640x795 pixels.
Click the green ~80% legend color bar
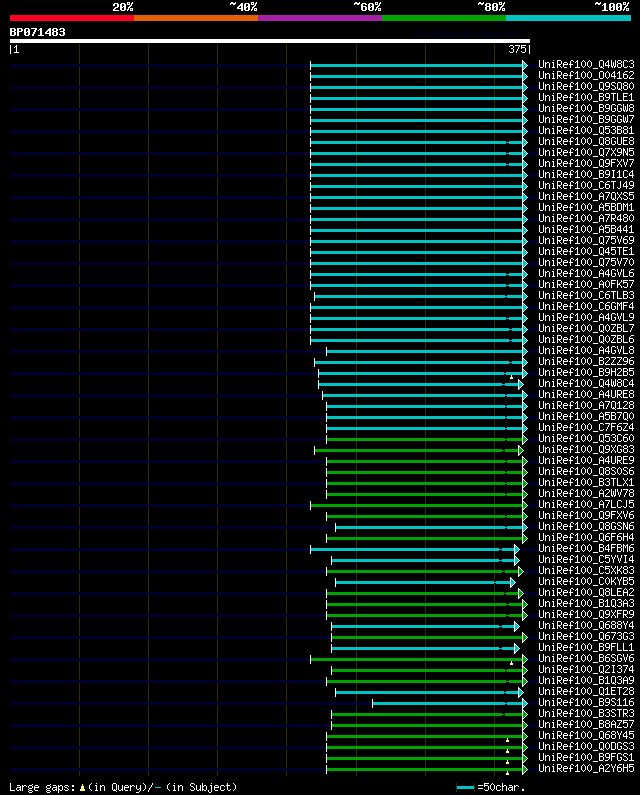pos(444,18)
